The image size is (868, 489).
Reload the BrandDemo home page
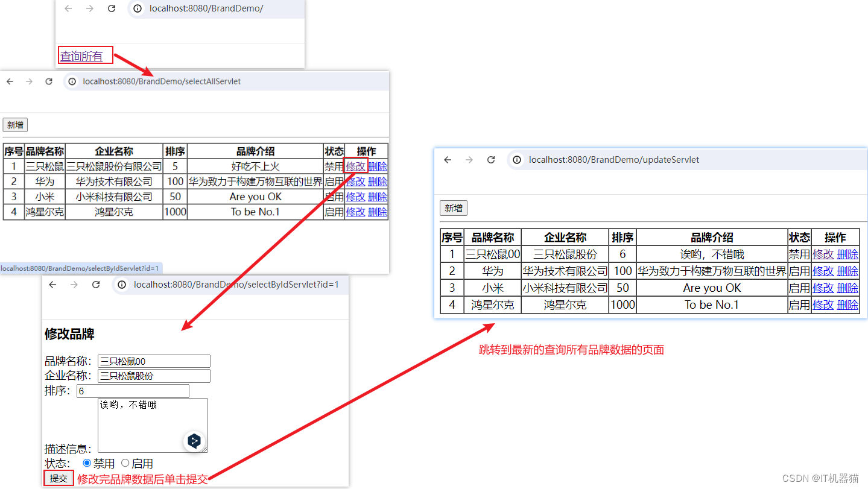[112, 8]
